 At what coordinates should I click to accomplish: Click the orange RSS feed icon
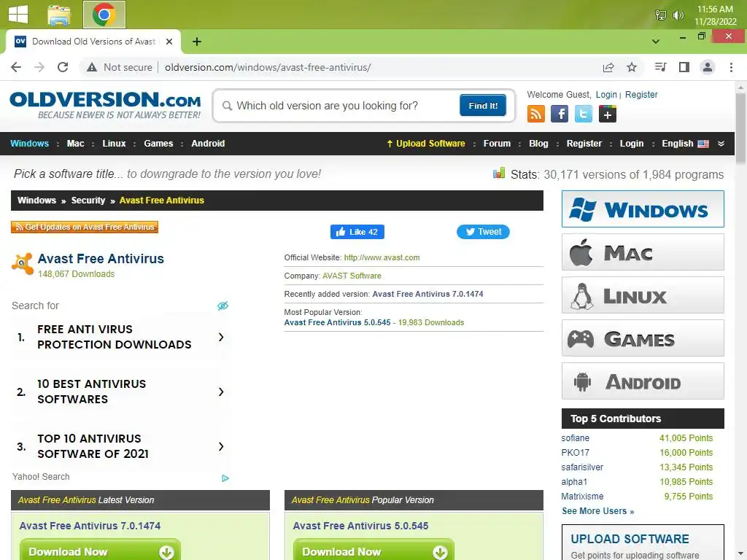536,114
